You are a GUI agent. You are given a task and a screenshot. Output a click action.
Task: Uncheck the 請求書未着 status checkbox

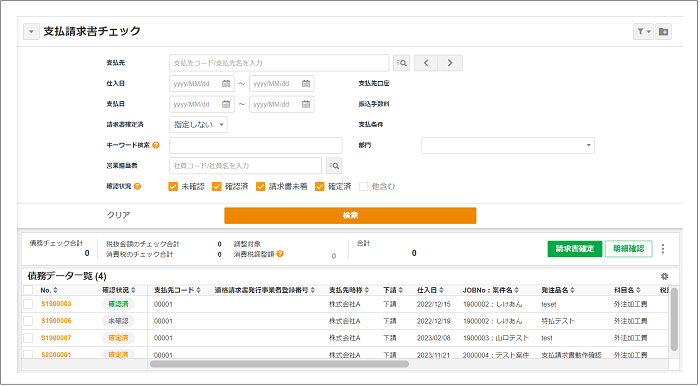[x=261, y=187]
